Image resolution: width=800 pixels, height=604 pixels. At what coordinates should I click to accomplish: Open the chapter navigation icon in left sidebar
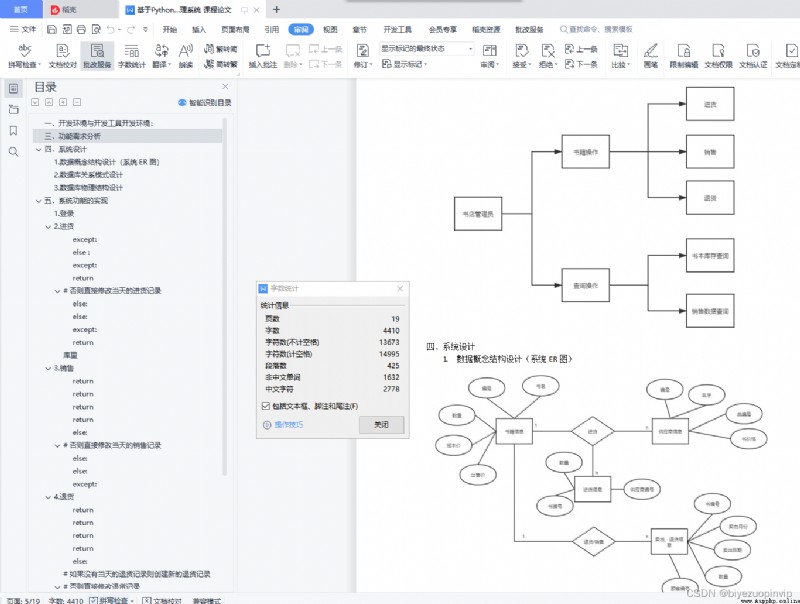click(13, 109)
